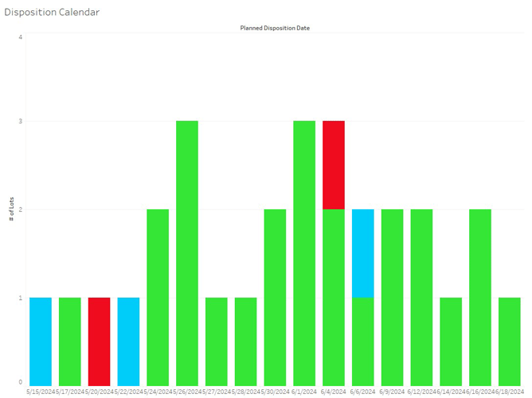Viewport: 532px width, 398px height.
Task: Click the y-axis value 0
Action: pos(21,382)
